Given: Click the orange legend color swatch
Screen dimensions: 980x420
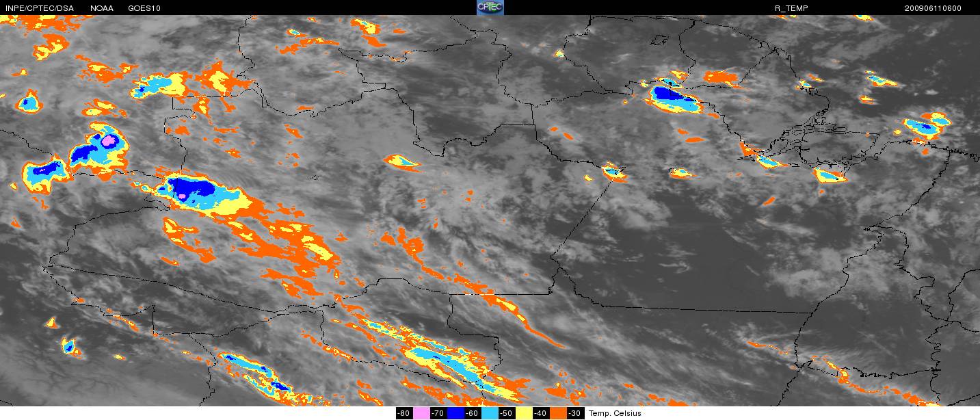Looking at the screenshot, I should [558, 413].
